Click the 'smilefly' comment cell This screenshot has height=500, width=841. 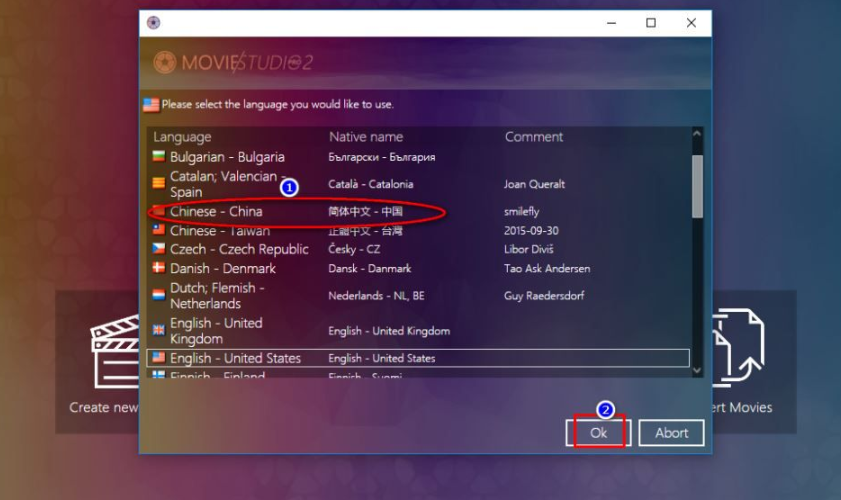click(521, 211)
